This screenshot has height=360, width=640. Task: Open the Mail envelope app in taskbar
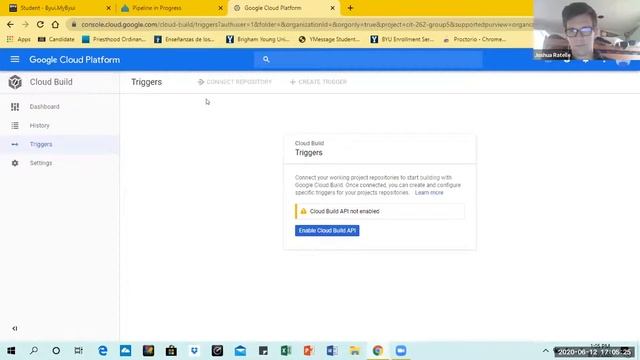click(x=240, y=351)
